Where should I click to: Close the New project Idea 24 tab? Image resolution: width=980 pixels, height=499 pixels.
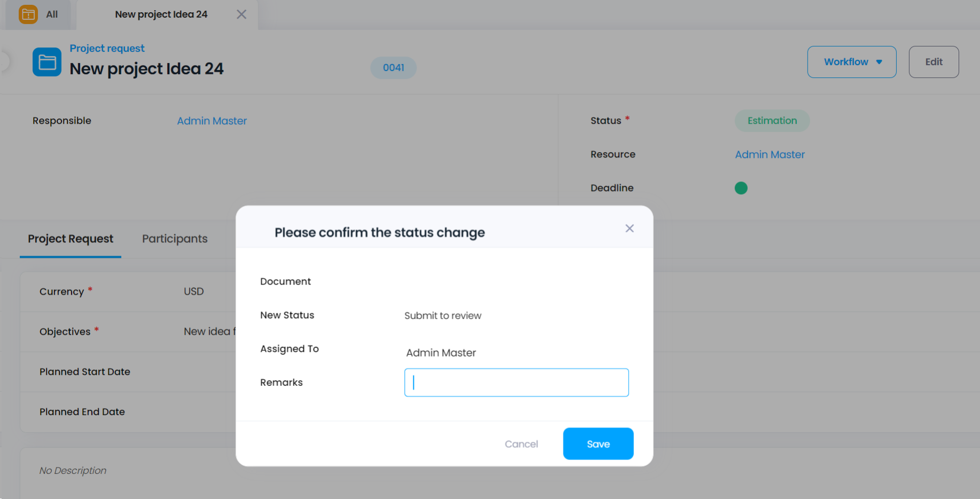[241, 14]
